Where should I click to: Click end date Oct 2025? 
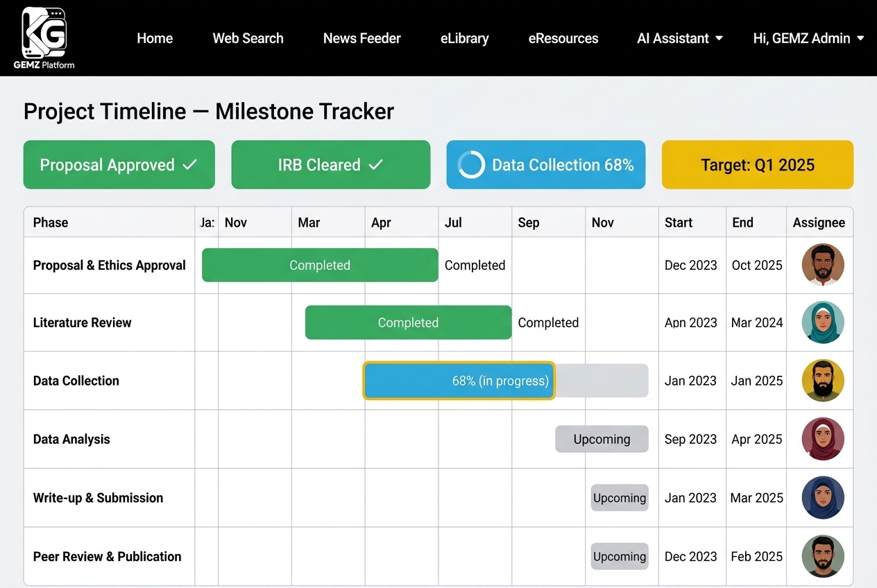pyautogui.click(x=757, y=265)
